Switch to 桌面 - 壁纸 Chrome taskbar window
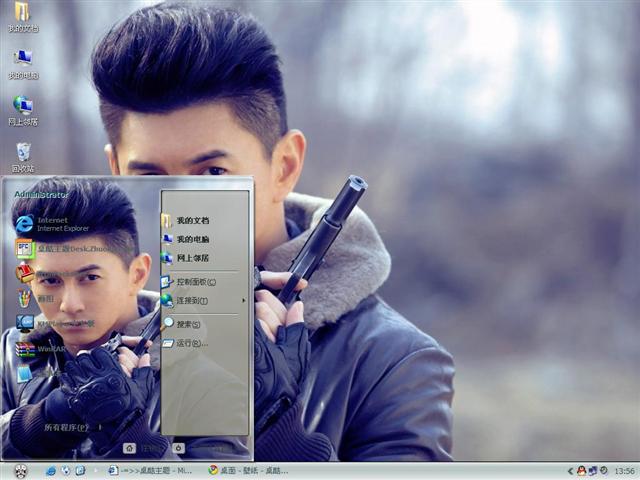 [248, 471]
